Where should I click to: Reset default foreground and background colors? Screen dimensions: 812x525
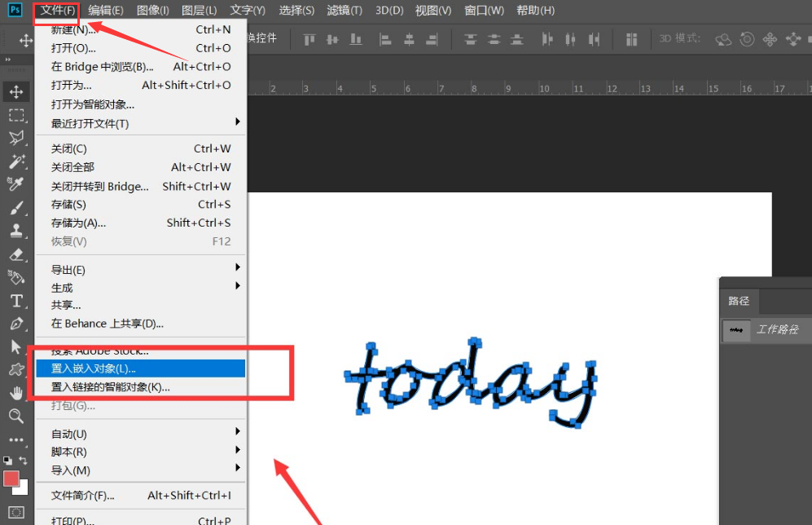(x=7, y=460)
